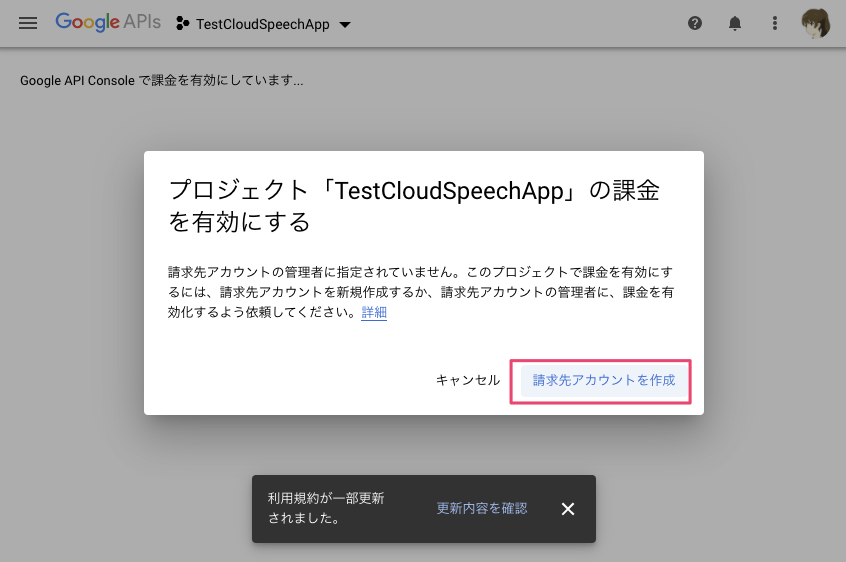The width and height of the screenshot is (846, 562).
Task: Open the hamburger navigation menu
Action: (x=28, y=23)
